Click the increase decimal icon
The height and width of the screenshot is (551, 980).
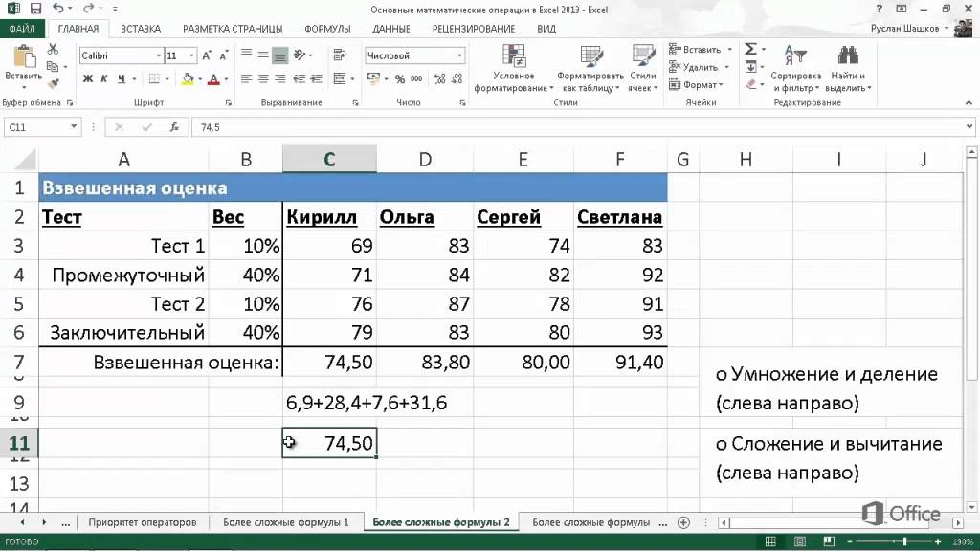click(439, 78)
